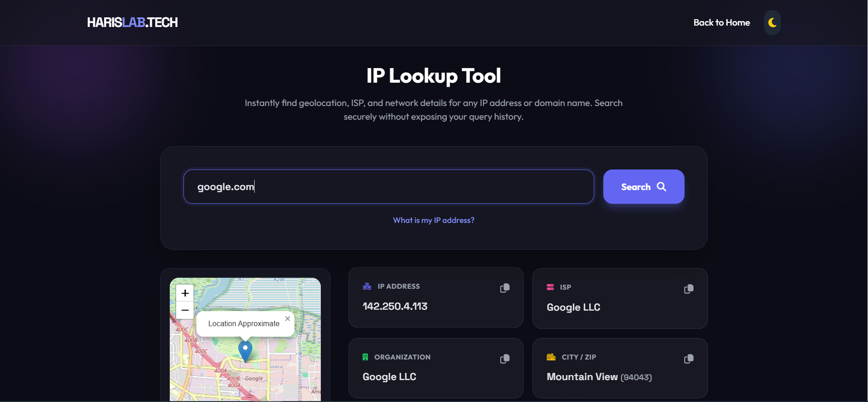Copy the IP address value
The width and height of the screenshot is (868, 402).
[505, 288]
